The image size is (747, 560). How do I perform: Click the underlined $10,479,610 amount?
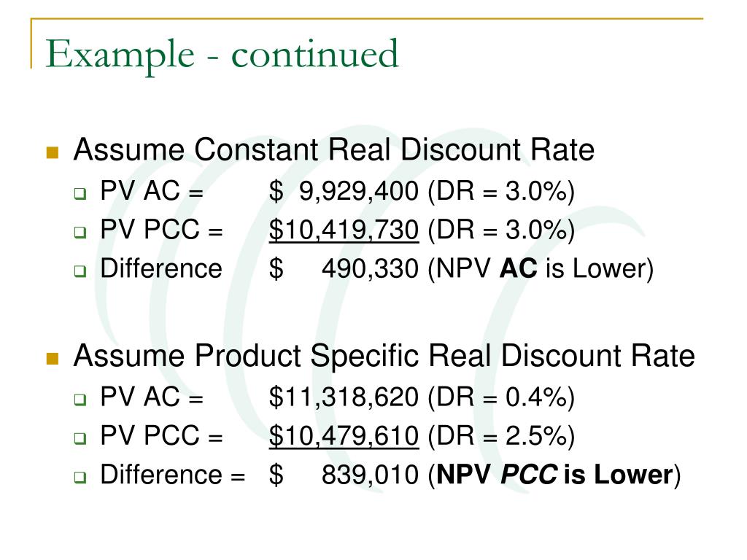[344, 436]
